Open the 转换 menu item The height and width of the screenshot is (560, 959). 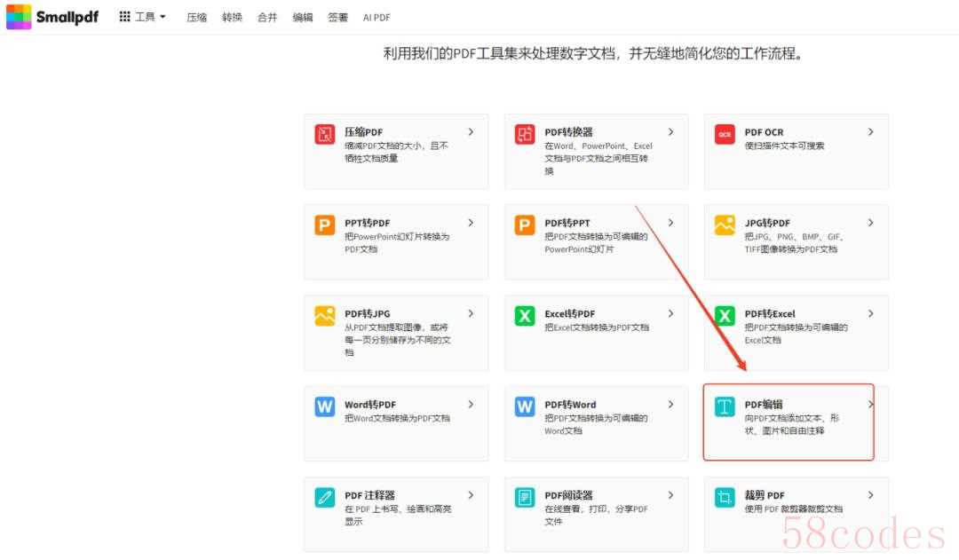[x=232, y=17]
